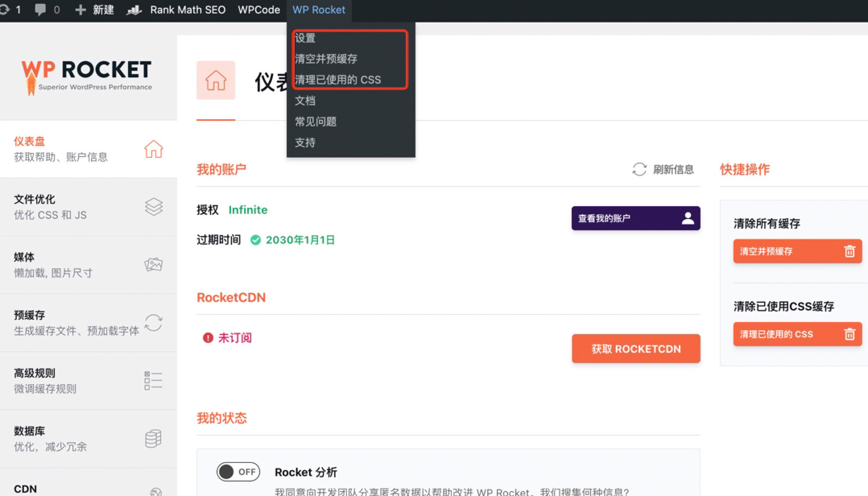Click the 清除已使用CSS缓存 label
Viewport: 868px width, 496px height.
(784, 306)
